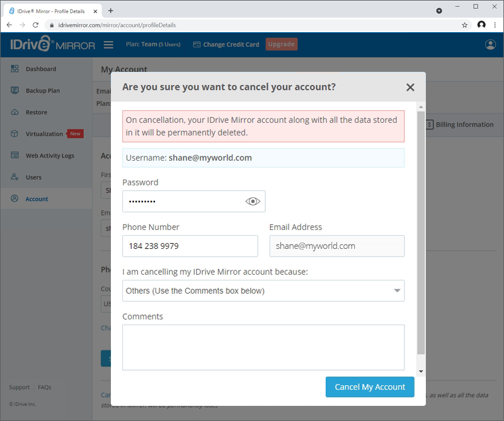
Task: Click the Account person icon in sidebar
Action: (x=14, y=199)
